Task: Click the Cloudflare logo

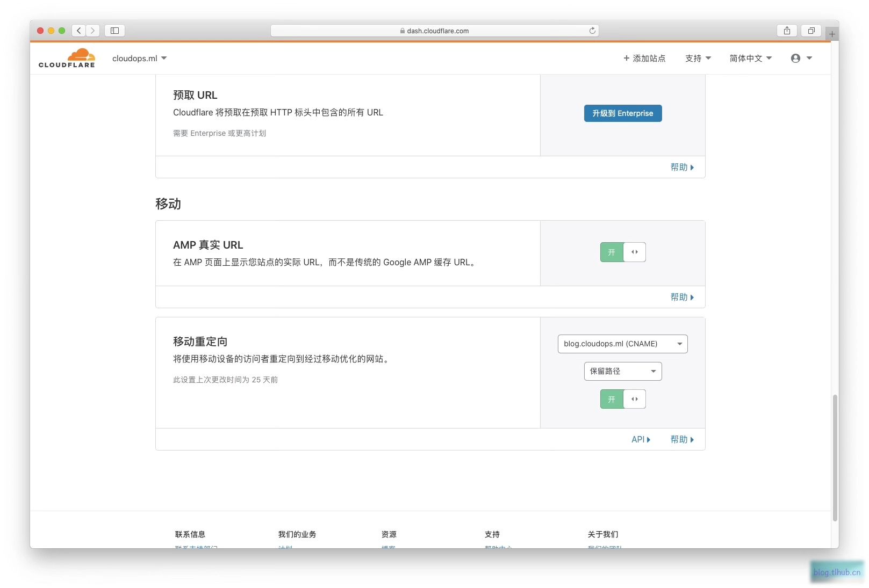Action: 67,58
